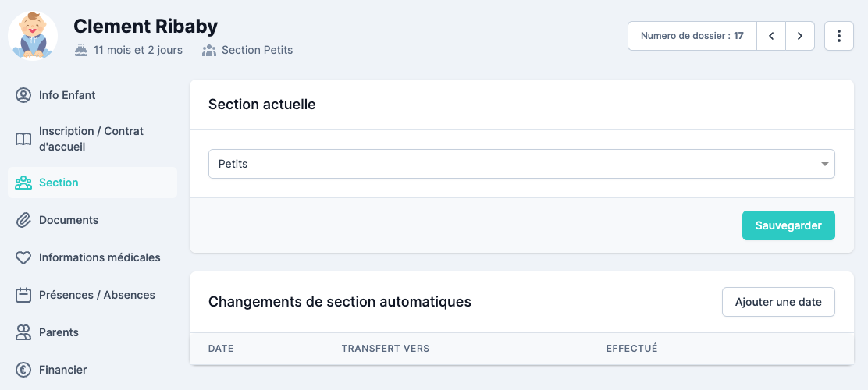The height and width of the screenshot is (390, 868).
Task: Click the dropdown arrow of section selector
Action: point(824,164)
